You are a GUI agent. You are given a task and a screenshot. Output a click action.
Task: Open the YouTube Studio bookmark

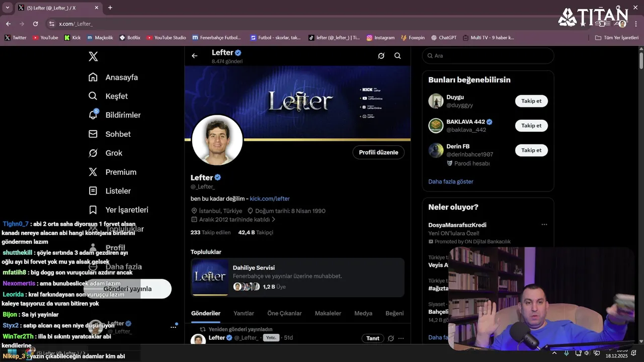166,38
